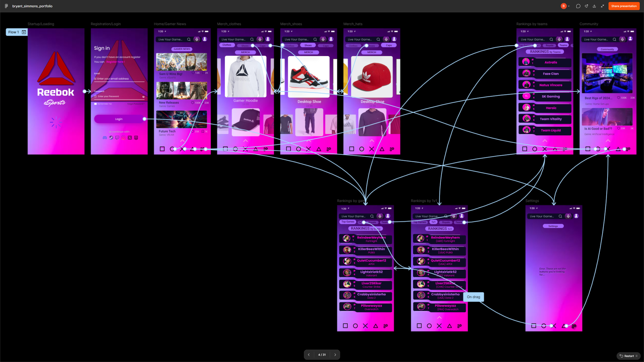The image size is (644, 362).
Task: Select the Shoes tab on the Merch_shoes screen
Action: tap(308, 45)
